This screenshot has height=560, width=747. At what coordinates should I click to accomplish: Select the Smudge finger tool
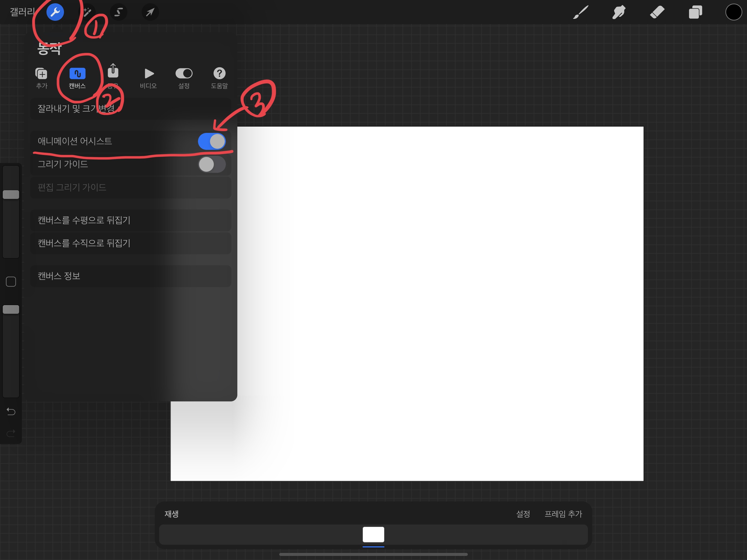pyautogui.click(x=619, y=12)
